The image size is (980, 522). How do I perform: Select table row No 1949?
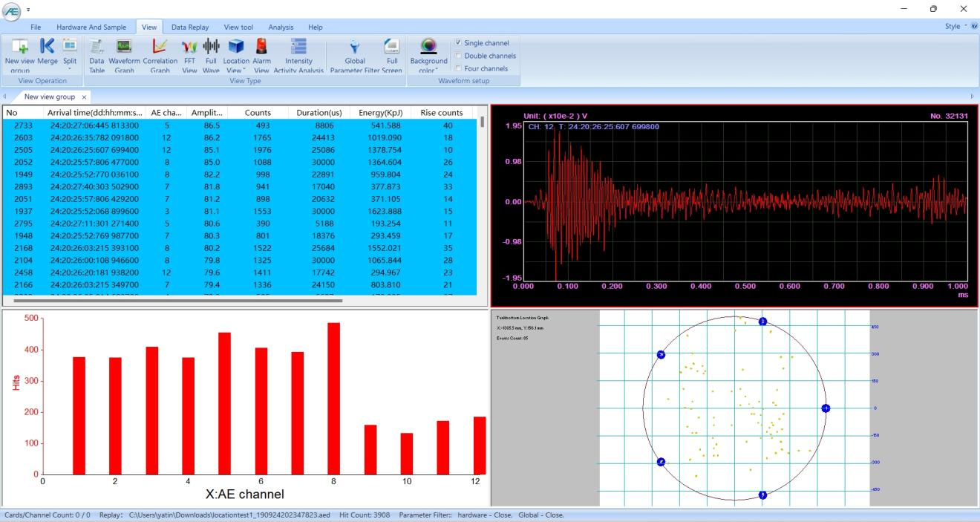tap(241, 175)
